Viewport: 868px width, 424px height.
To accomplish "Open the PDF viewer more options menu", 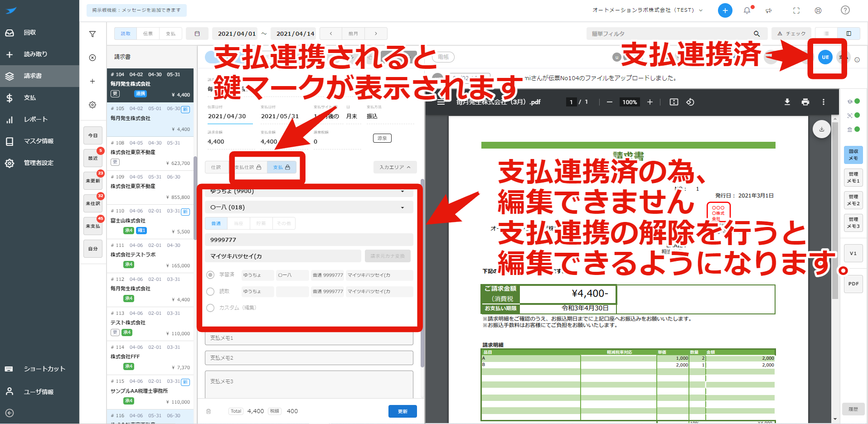I will (824, 102).
